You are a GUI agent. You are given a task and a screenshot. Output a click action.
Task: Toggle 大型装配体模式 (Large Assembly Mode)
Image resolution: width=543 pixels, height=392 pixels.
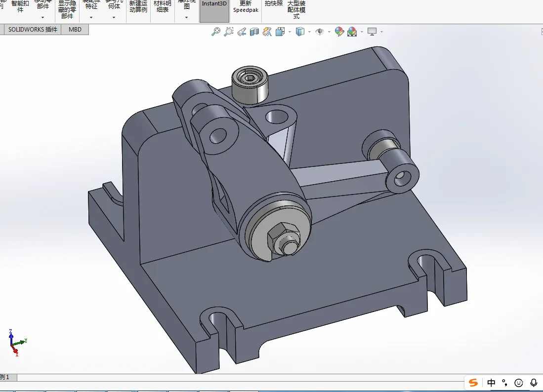point(296,10)
